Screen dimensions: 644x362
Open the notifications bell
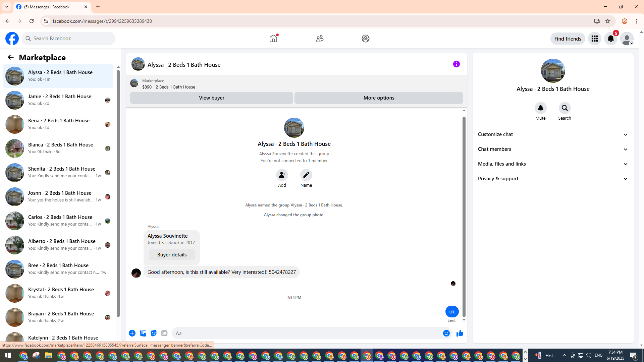611,39
